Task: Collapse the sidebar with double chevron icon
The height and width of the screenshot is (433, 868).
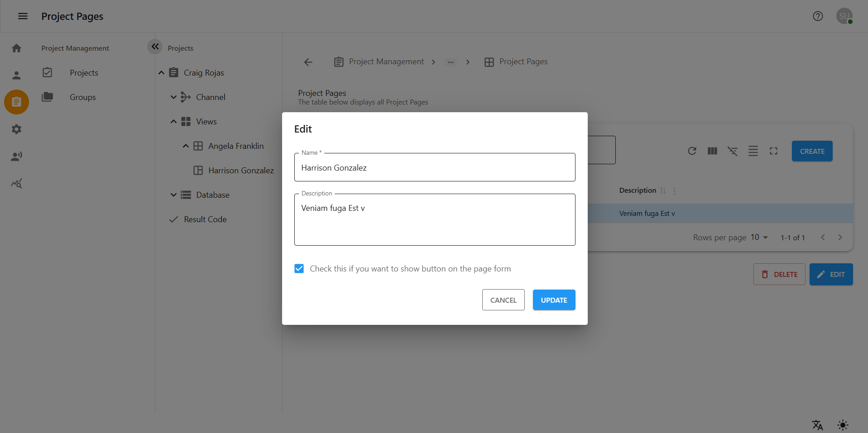Action: (155, 46)
